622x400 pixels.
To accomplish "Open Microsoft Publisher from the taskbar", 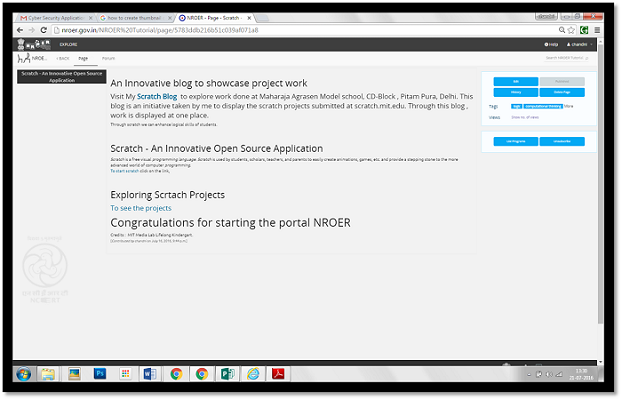I will coord(228,374).
